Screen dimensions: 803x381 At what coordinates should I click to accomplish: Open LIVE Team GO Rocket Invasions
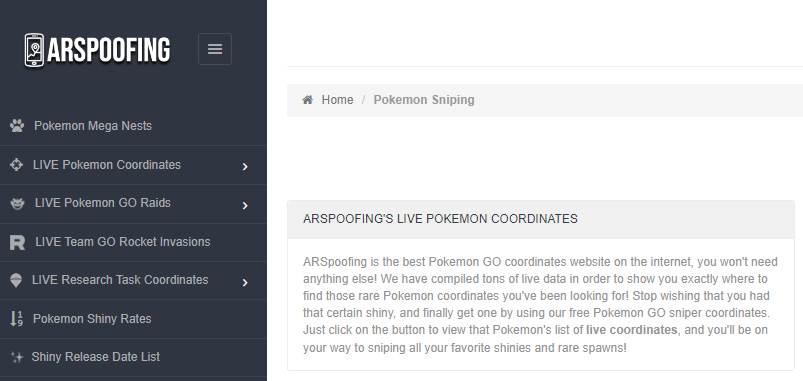pos(123,242)
